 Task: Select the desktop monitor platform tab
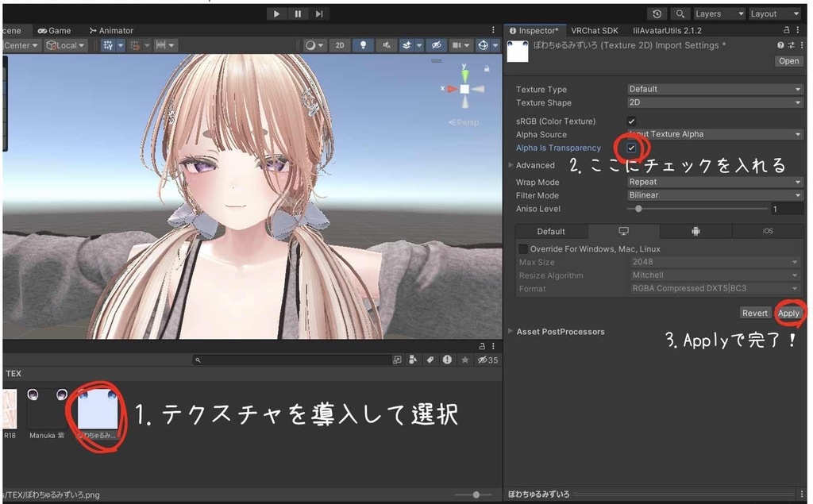(623, 231)
